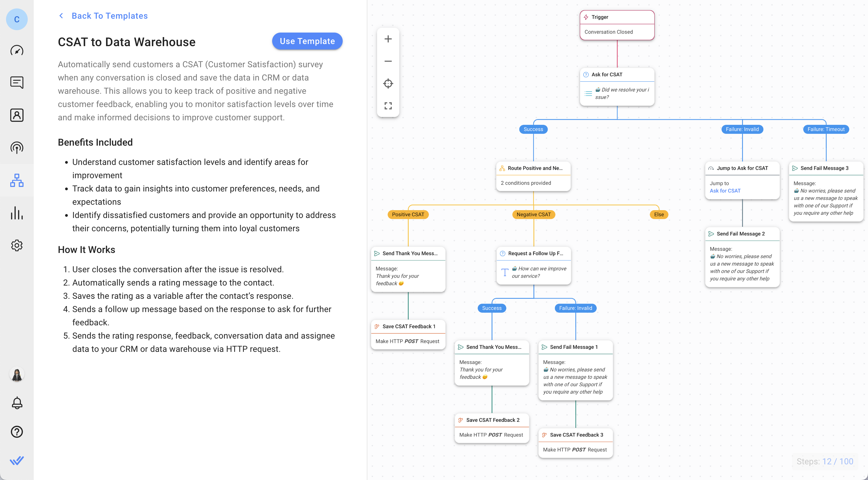Toggle the checkmark/tasks icon at bottom
Image resolution: width=868 pixels, height=480 pixels.
[x=17, y=460]
